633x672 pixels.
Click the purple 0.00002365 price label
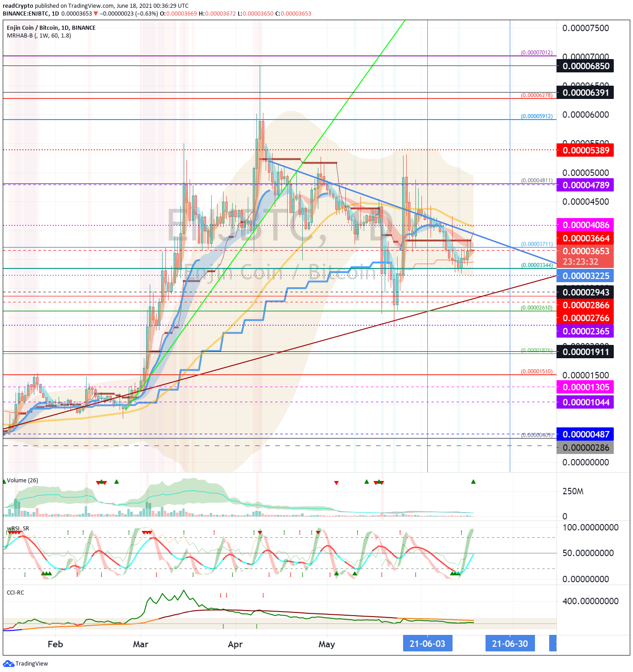tap(585, 331)
